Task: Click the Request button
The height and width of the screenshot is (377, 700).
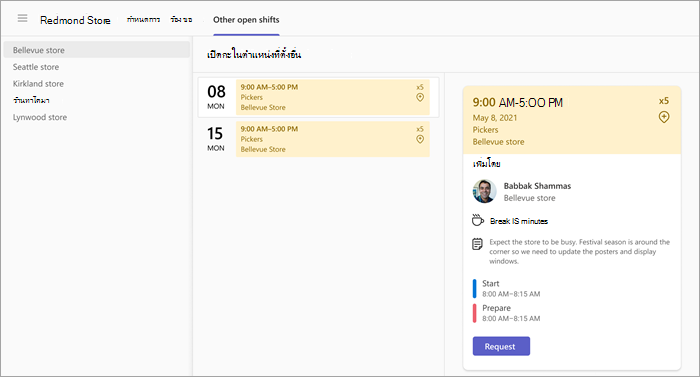Action: coord(501,346)
